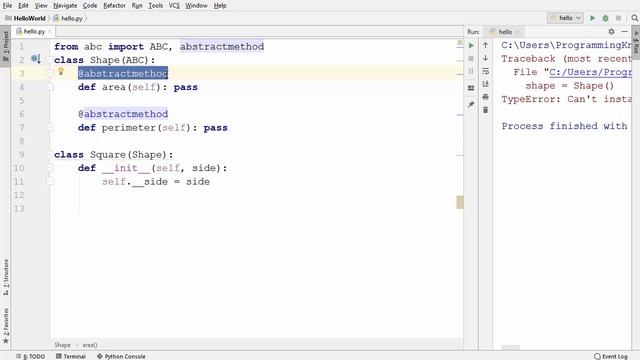Open the Run menu
The image size is (640, 360).
(137, 5)
